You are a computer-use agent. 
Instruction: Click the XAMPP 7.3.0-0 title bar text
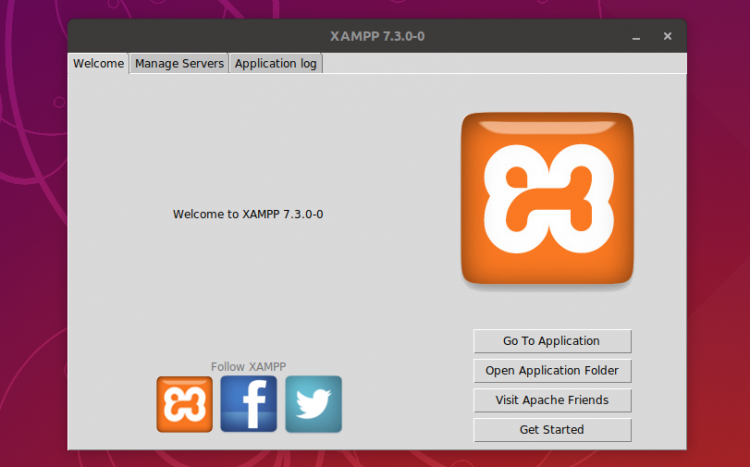click(377, 36)
